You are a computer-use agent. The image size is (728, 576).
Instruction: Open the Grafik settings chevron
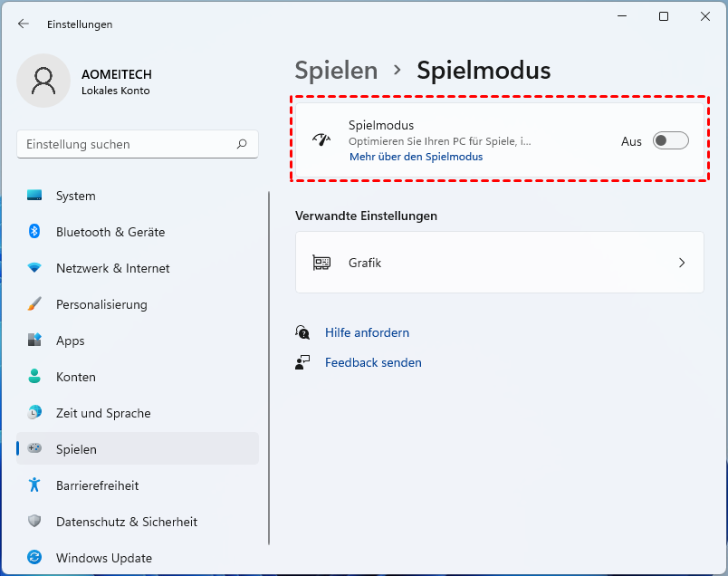(682, 263)
